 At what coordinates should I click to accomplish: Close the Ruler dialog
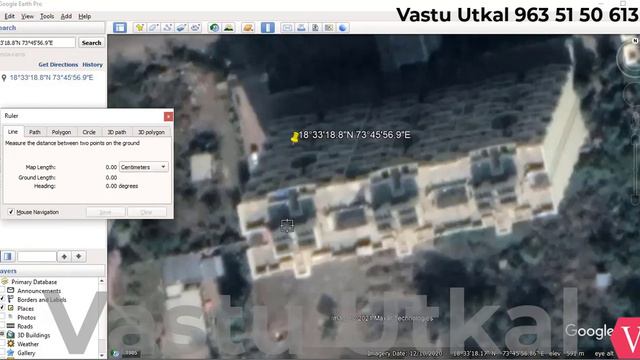pos(168,117)
